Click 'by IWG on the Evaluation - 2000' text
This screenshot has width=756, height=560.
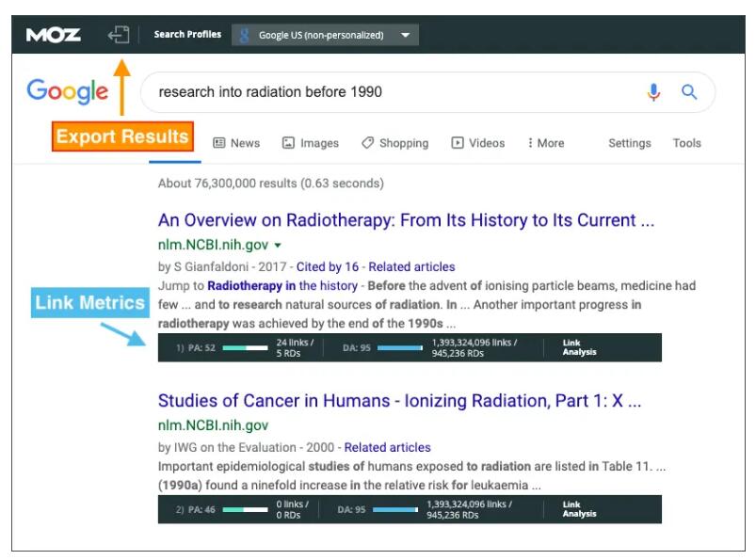[x=246, y=447]
